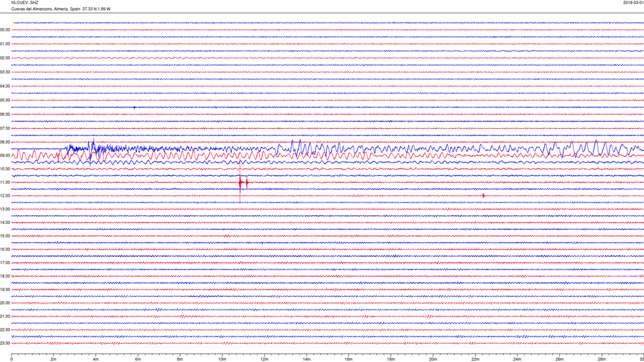Select the 07:30 time row label
644x362 pixels.
coord(5,129)
